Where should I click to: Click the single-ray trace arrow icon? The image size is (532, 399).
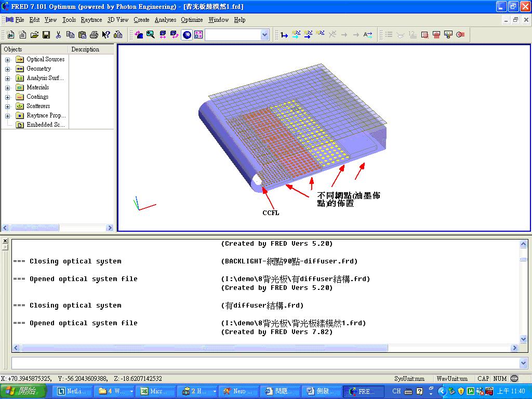click(x=284, y=35)
